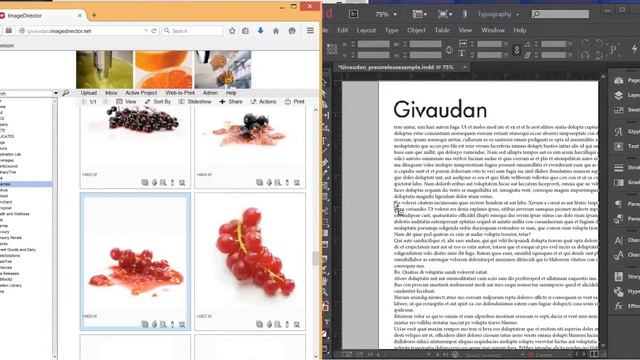The image size is (640, 360).
Task: Open the Layers panel icon in InDesign
Action: [x=619, y=95]
